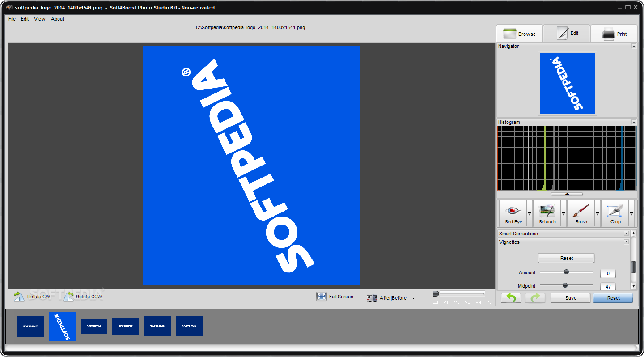Click the blue Reset button

[x=613, y=298]
